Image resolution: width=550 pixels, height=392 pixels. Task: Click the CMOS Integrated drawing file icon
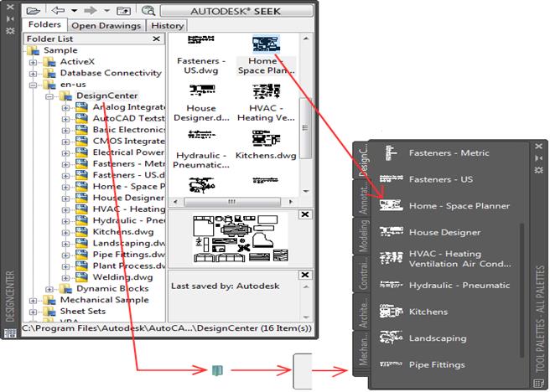click(81, 142)
